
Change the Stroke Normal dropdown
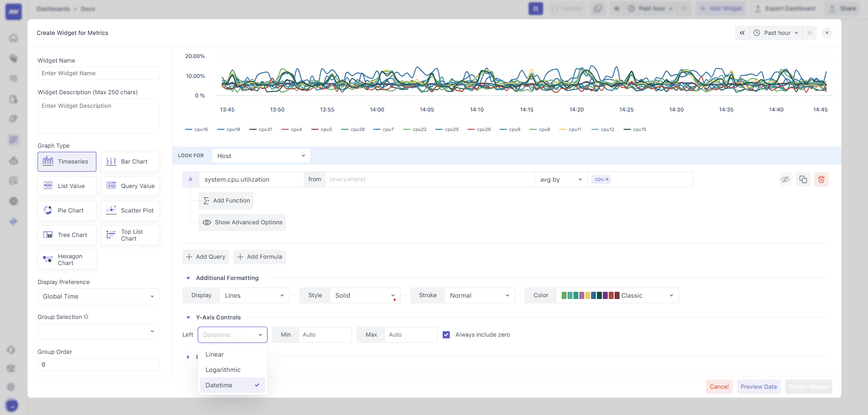pos(480,295)
